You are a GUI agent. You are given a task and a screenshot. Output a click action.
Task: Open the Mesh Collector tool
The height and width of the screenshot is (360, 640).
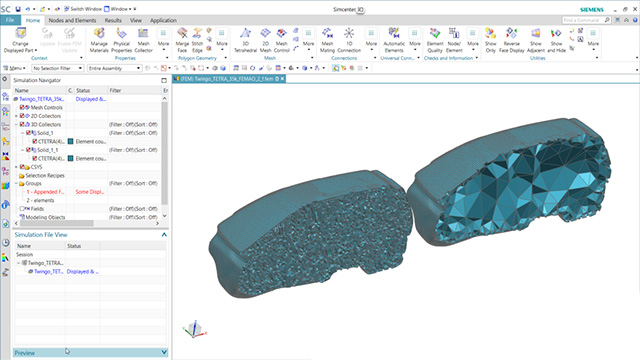pos(143,40)
